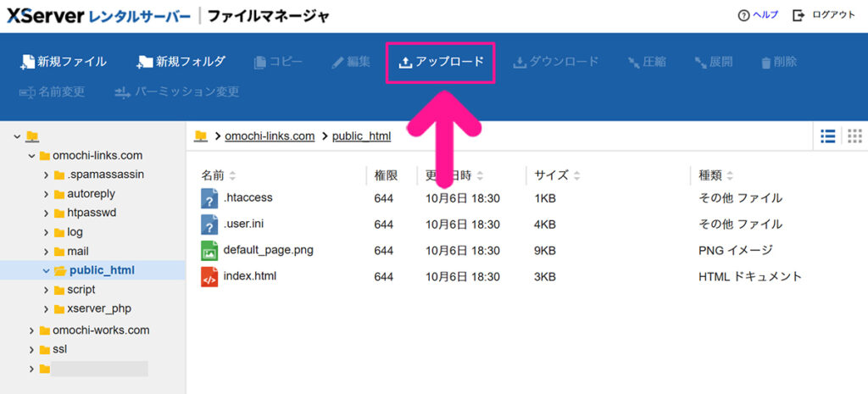Open the help (ヘルプ) icon link

(743, 15)
